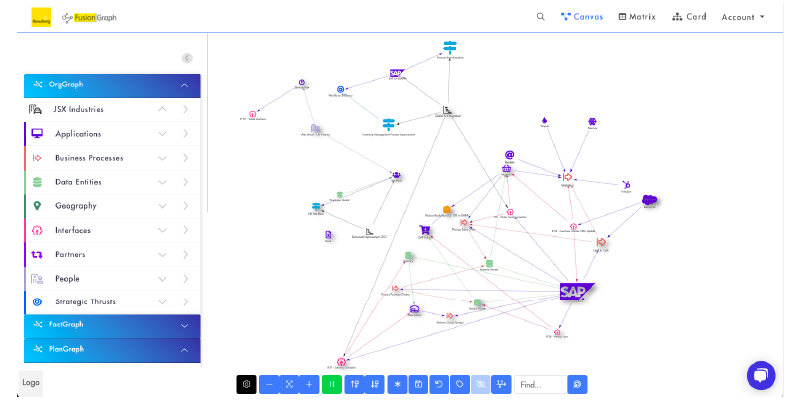
Task: Open JSX Industries using its right arrow
Action: (x=185, y=109)
